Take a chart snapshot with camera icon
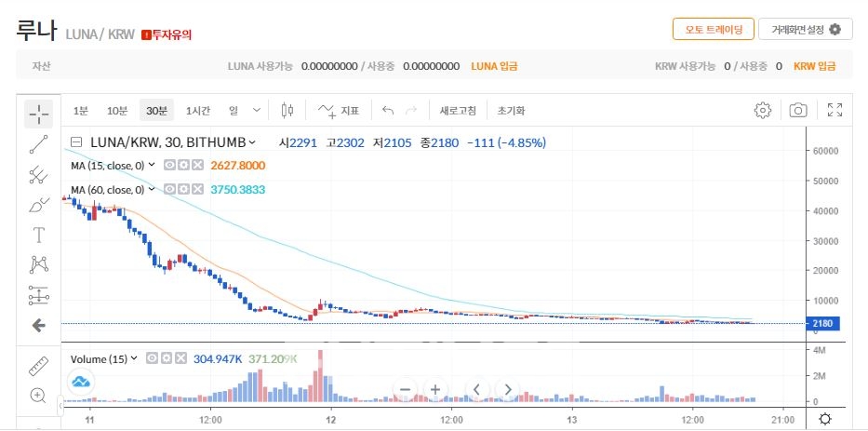 (797, 111)
